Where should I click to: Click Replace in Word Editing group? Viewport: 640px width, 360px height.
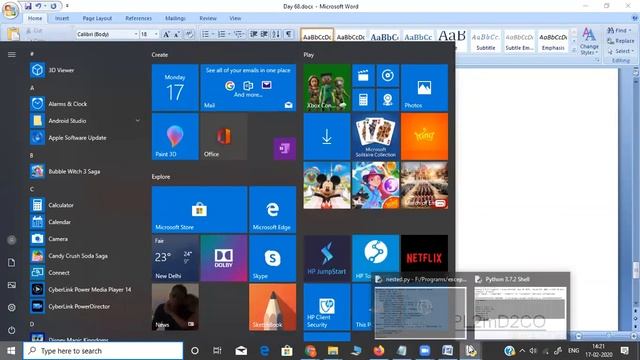pos(620,41)
